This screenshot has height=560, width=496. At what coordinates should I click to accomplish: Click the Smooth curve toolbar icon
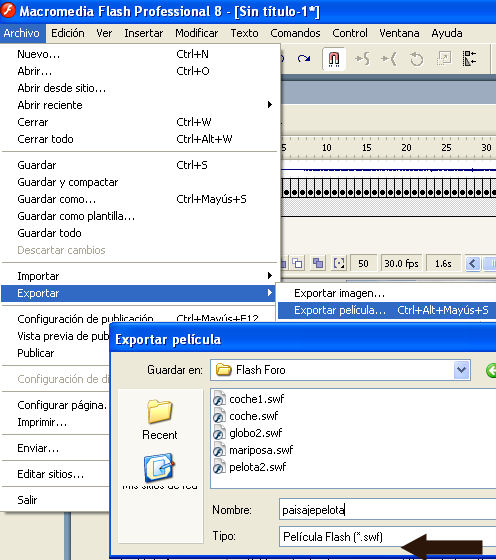362,59
